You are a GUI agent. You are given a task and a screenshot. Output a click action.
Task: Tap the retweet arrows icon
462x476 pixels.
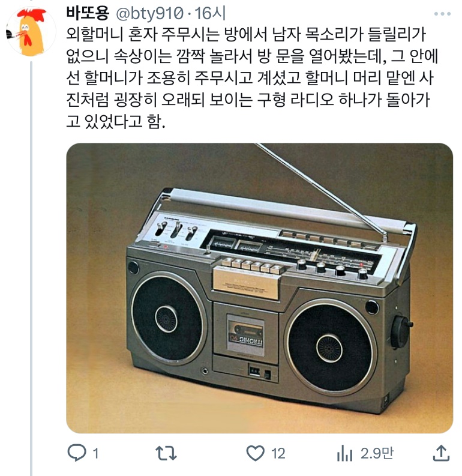pos(166,453)
